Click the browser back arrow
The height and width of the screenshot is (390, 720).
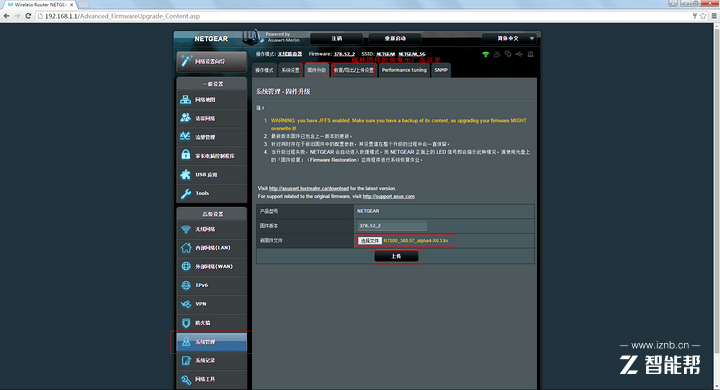[x=6, y=16]
